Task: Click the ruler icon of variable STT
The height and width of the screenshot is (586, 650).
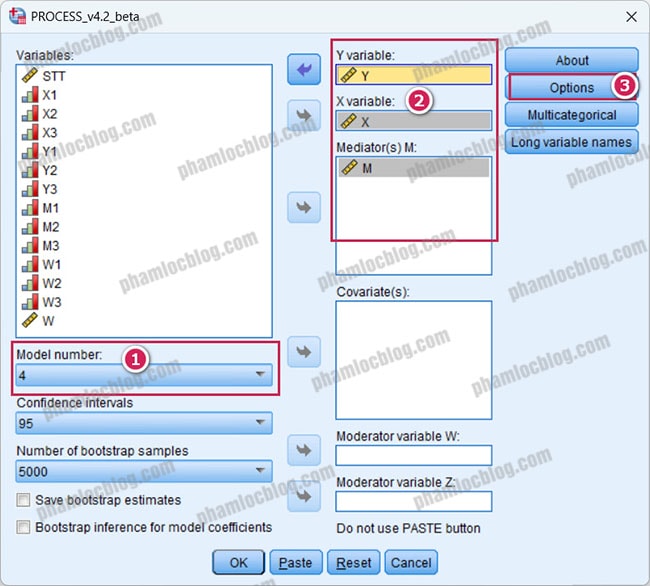Action: [30, 76]
